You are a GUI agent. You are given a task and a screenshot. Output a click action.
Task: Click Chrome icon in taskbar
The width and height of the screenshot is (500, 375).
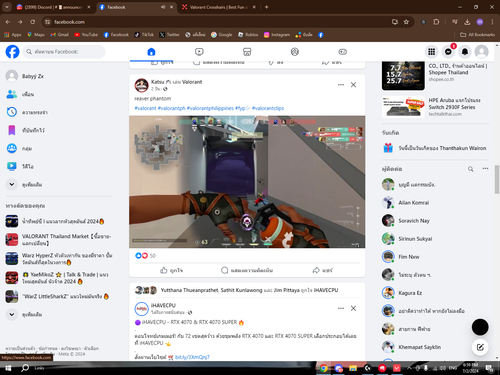pos(323,368)
